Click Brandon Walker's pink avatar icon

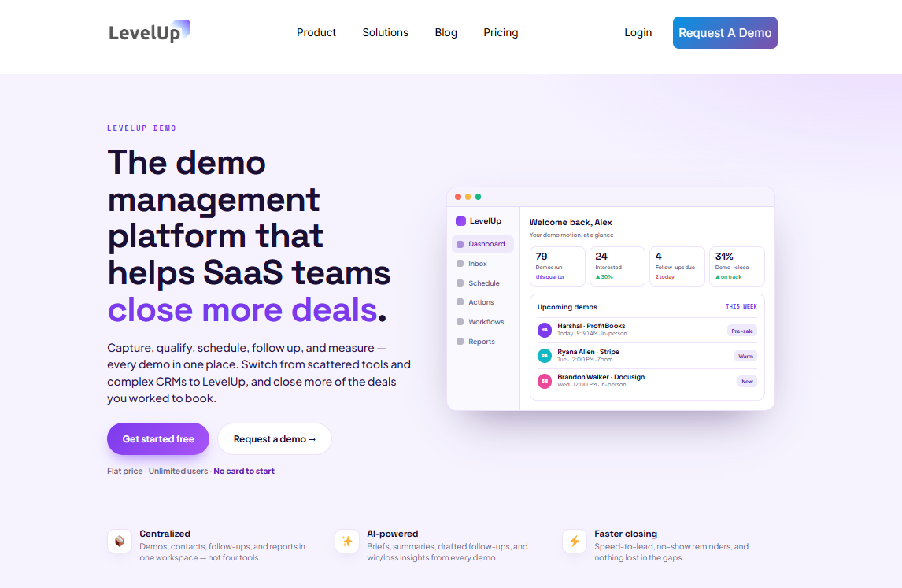tap(544, 382)
